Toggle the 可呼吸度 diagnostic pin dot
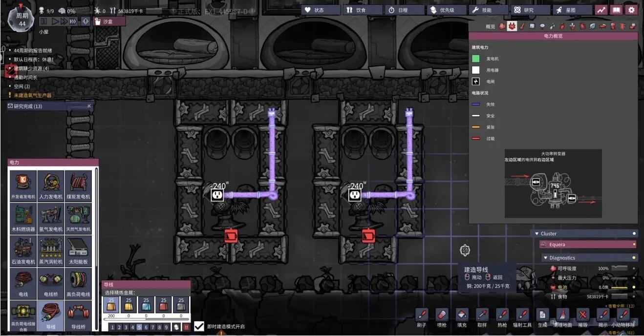This screenshot has height=336, width=644. click(x=634, y=269)
